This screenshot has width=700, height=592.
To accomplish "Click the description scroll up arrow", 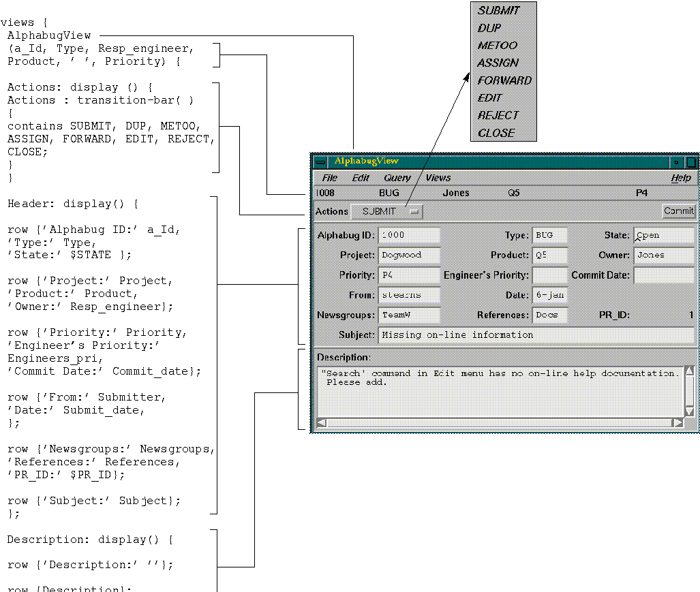I will click(689, 371).
